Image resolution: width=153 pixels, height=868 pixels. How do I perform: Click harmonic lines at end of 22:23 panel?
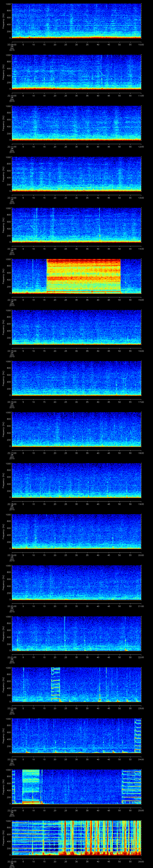(x=138, y=736)
